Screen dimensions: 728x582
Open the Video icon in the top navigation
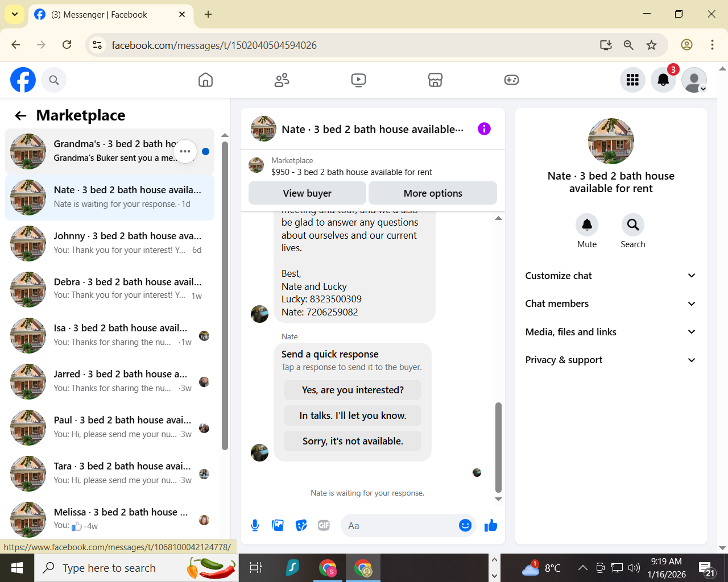pos(358,80)
